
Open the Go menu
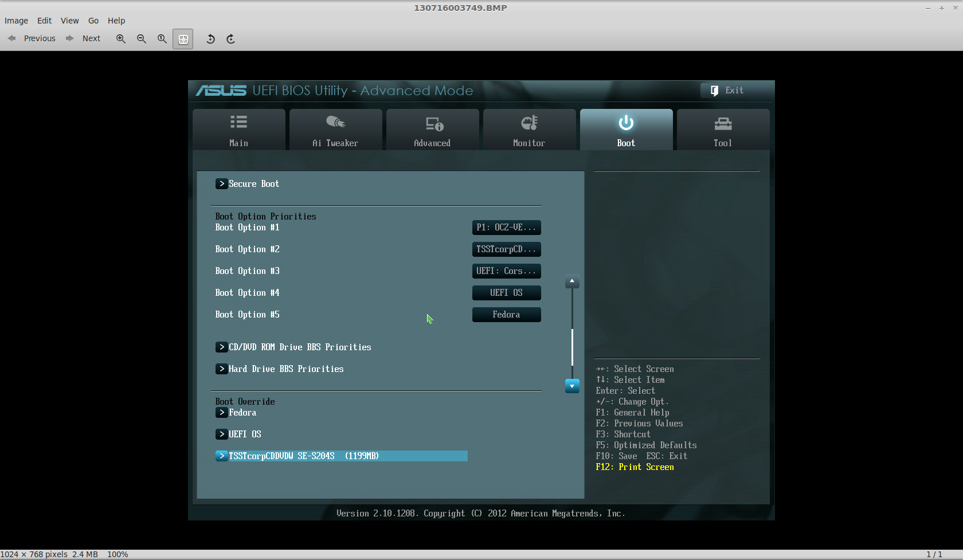coord(93,21)
